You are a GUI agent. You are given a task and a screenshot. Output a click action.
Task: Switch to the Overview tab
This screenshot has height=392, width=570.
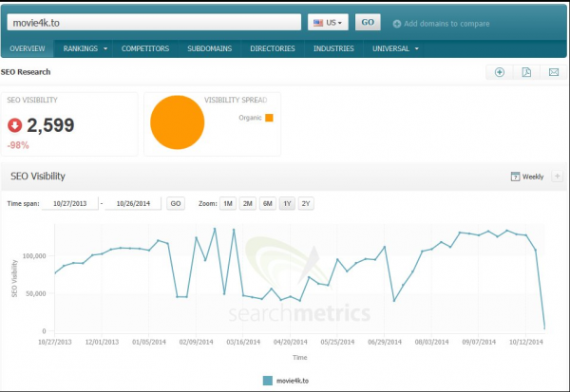coord(28,48)
